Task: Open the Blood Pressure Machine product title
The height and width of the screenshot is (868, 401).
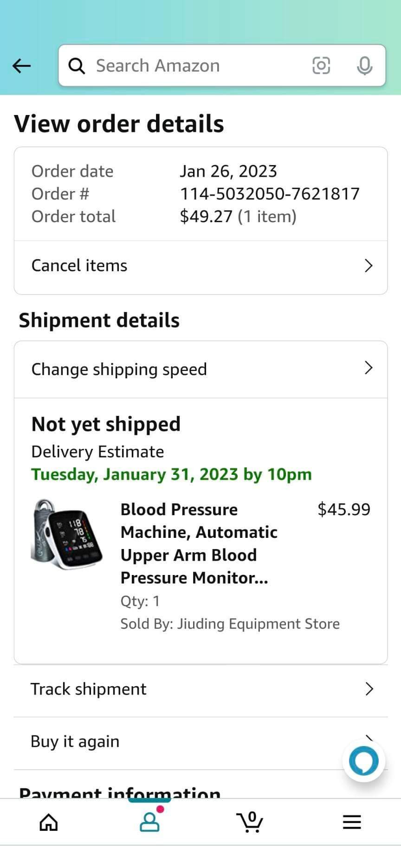Action: (x=199, y=543)
